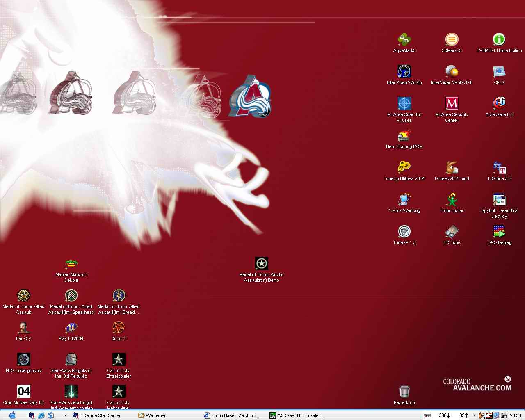The height and width of the screenshot is (420, 525).
Task: Click the HD Tune desktop icon
Action: [452, 231]
